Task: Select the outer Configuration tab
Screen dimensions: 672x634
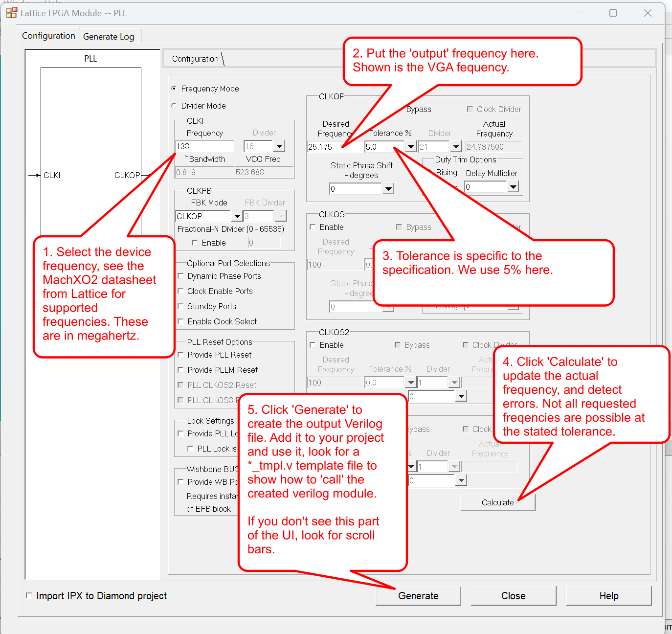Action: pyautogui.click(x=48, y=36)
